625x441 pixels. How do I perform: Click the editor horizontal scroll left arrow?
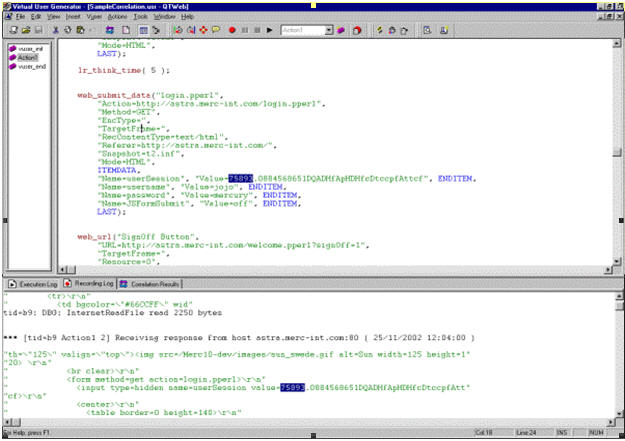tap(62, 270)
